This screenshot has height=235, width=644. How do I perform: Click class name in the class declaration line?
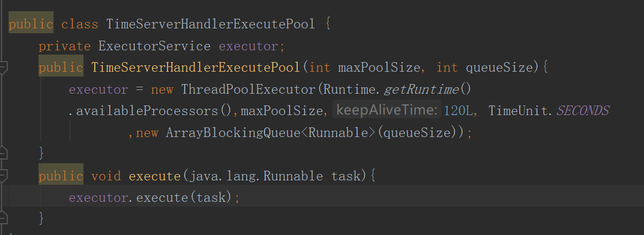[210, 24]
